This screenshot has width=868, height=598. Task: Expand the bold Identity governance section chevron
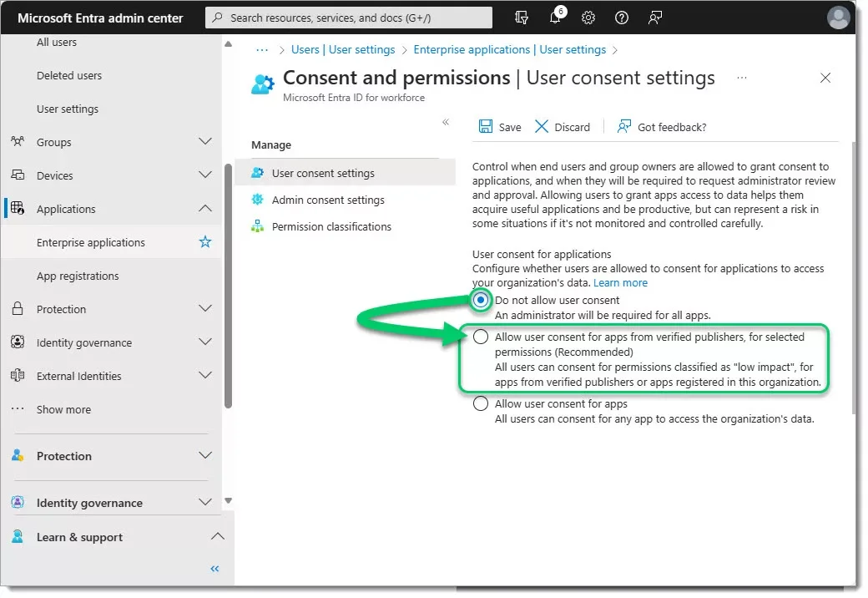click(205, 502)
